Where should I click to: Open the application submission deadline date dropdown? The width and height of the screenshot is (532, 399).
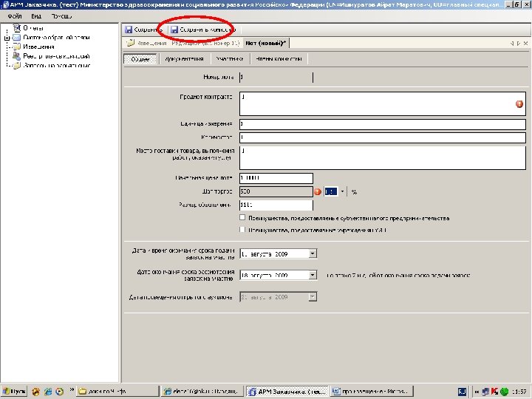point(313,253)
